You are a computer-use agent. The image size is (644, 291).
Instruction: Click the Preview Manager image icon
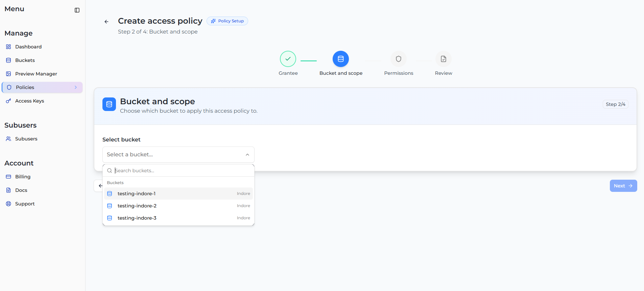coord(8,74)
